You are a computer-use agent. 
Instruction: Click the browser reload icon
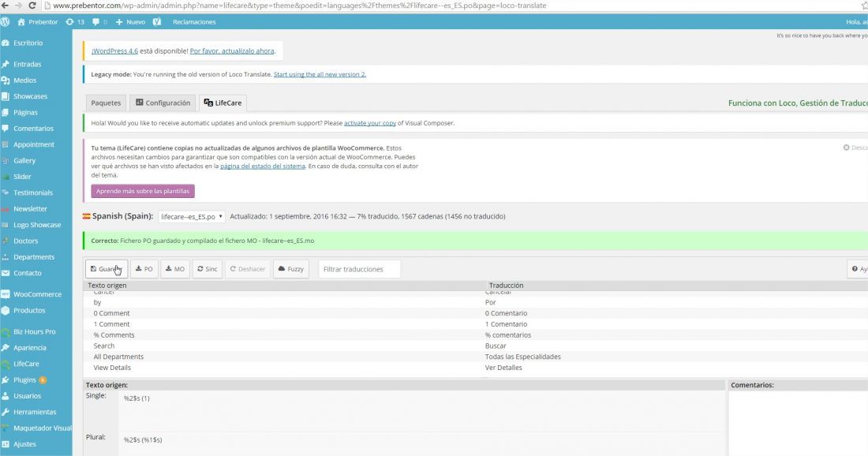[x=32, y=6]
